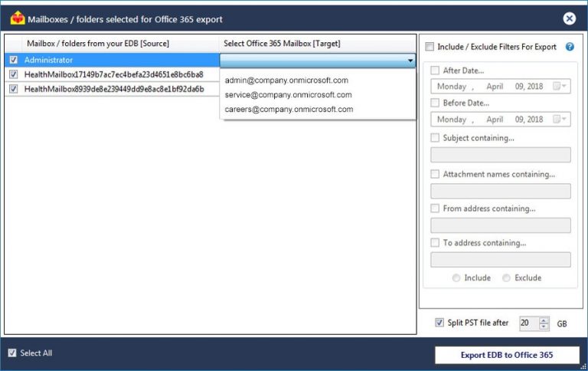Click the Subject containing text field
The height and width of the screenshot is (371, 588).
click(501, 155)
